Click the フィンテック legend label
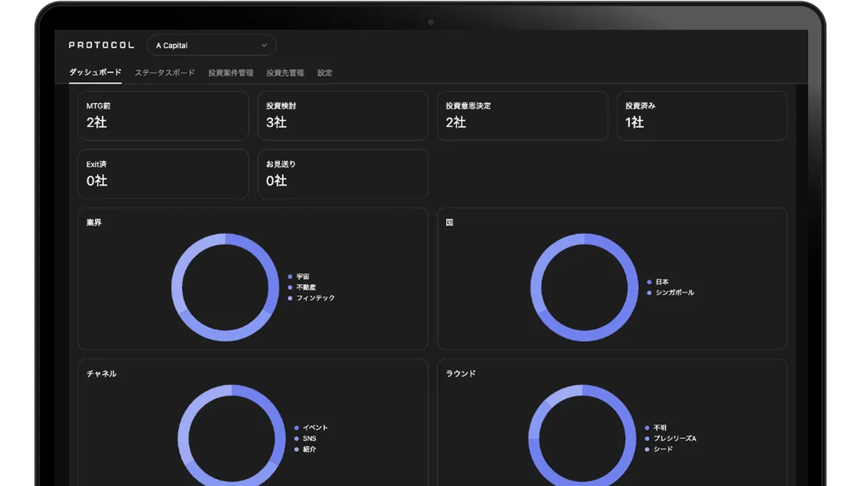868x486 pixels. click(x=316, y=298)
